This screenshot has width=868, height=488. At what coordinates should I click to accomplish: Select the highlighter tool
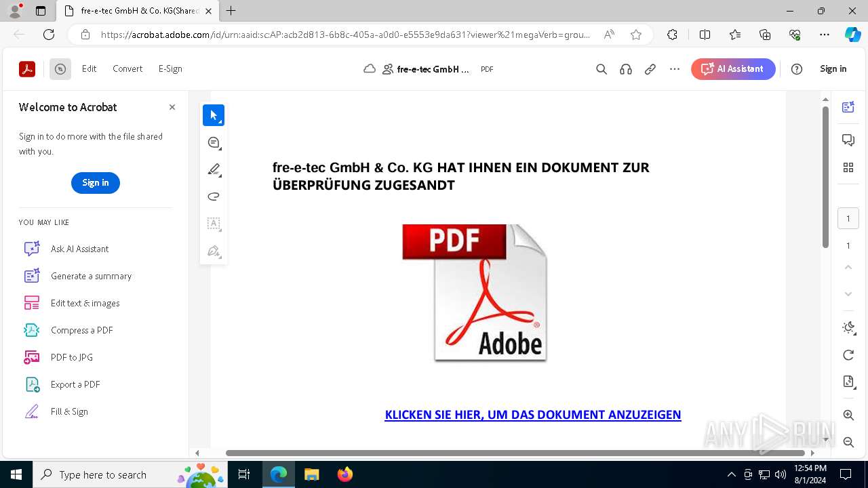pyautogui.click(x=214, y=169)
